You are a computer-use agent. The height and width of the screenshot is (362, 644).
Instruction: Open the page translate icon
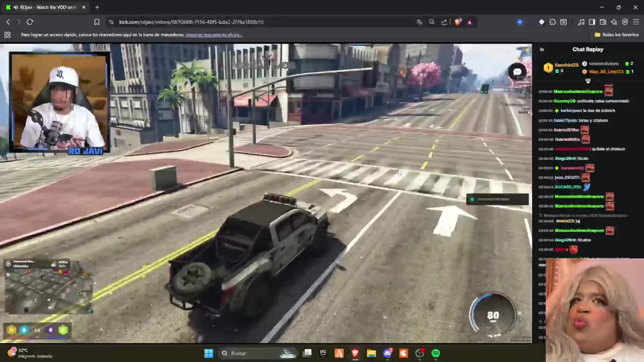(x=419, y=22)
